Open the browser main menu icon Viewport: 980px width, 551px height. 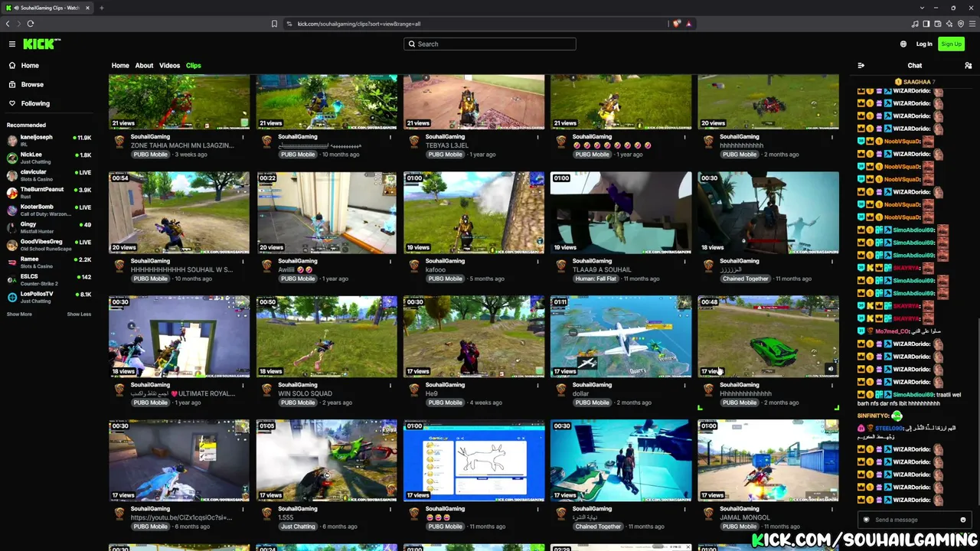tap(972, 24)
